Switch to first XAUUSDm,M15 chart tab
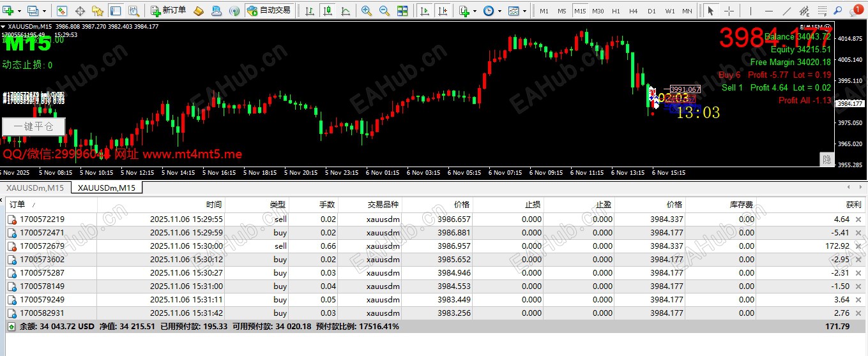Viewport: 868px width, 356px height. 35,188
